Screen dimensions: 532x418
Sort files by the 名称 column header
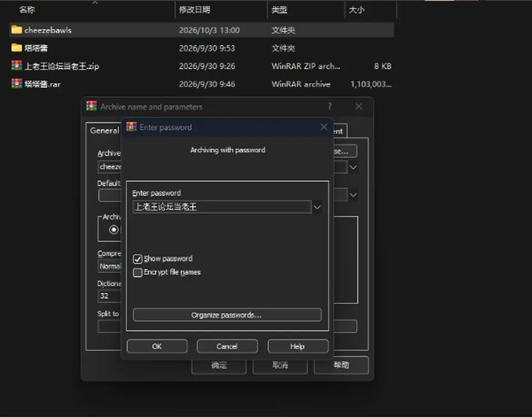point(27,10)
